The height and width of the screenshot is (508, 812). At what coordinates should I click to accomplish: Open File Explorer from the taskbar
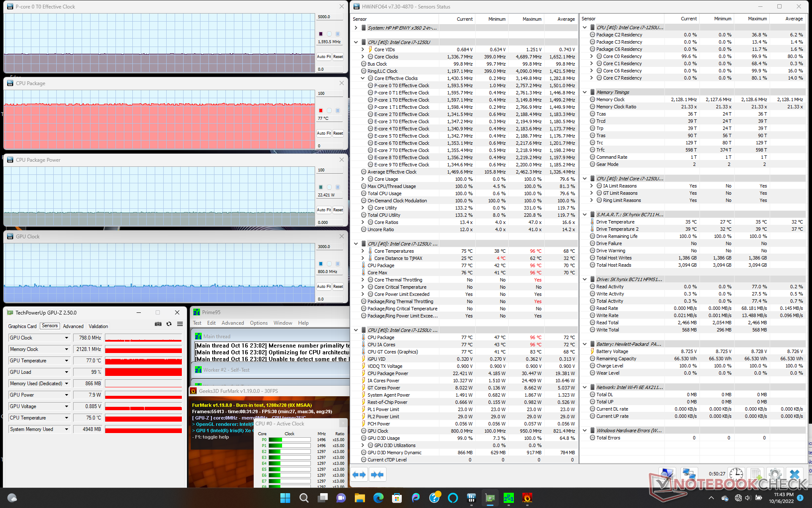coord(359,498)
